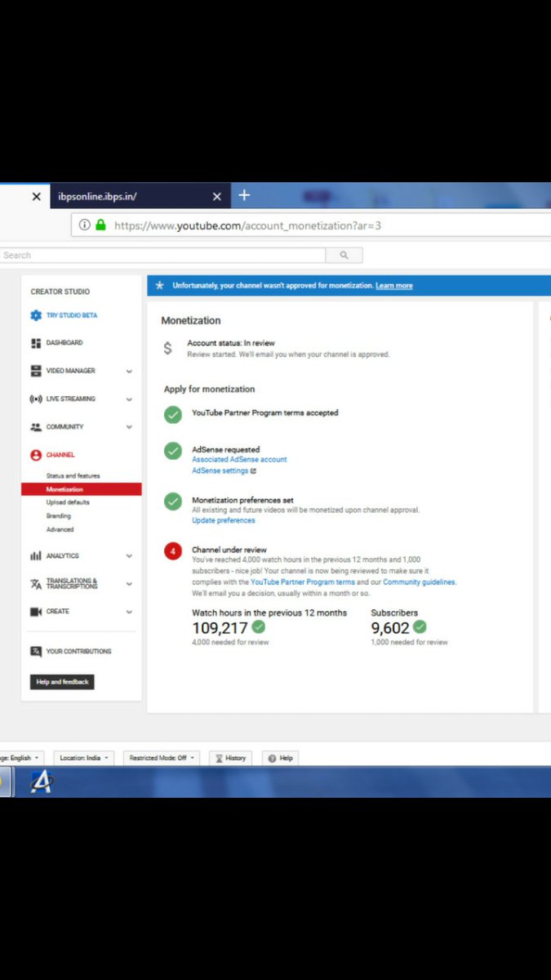Click the Help button in footer
The image size is (551, 980).
(x=280, y=758)
